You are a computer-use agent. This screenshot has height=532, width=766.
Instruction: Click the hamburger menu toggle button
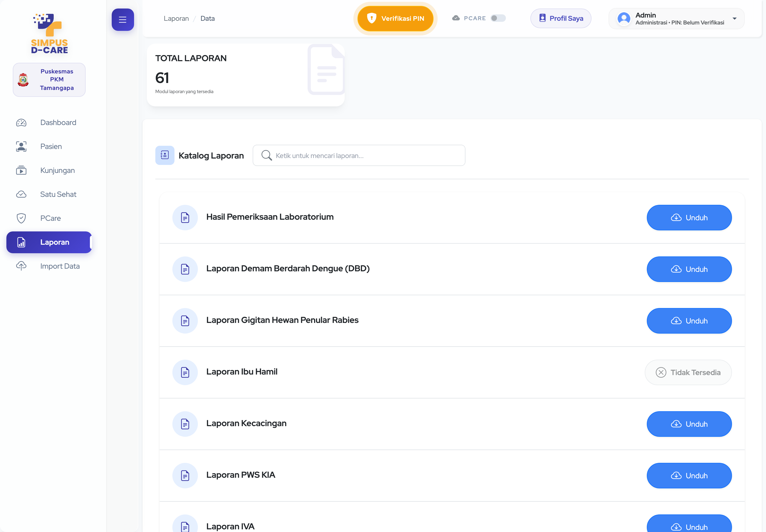click(x=123, y=20)
